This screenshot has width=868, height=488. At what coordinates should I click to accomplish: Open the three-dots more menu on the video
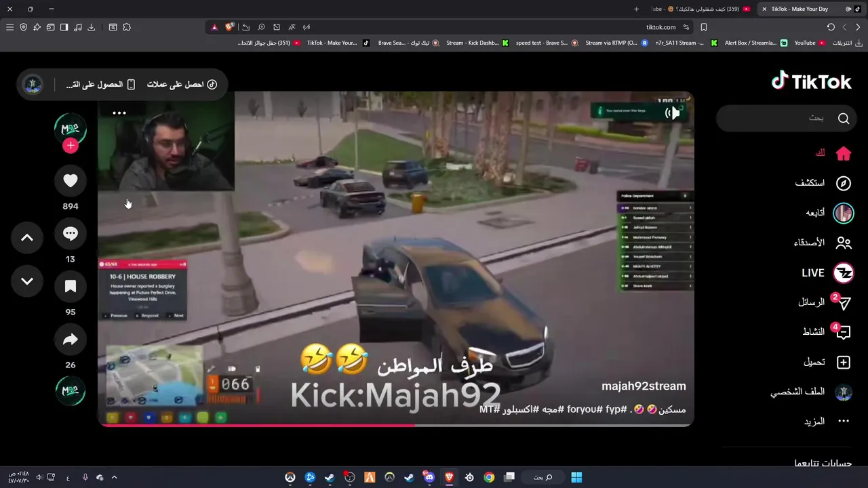tap(119, 113)
